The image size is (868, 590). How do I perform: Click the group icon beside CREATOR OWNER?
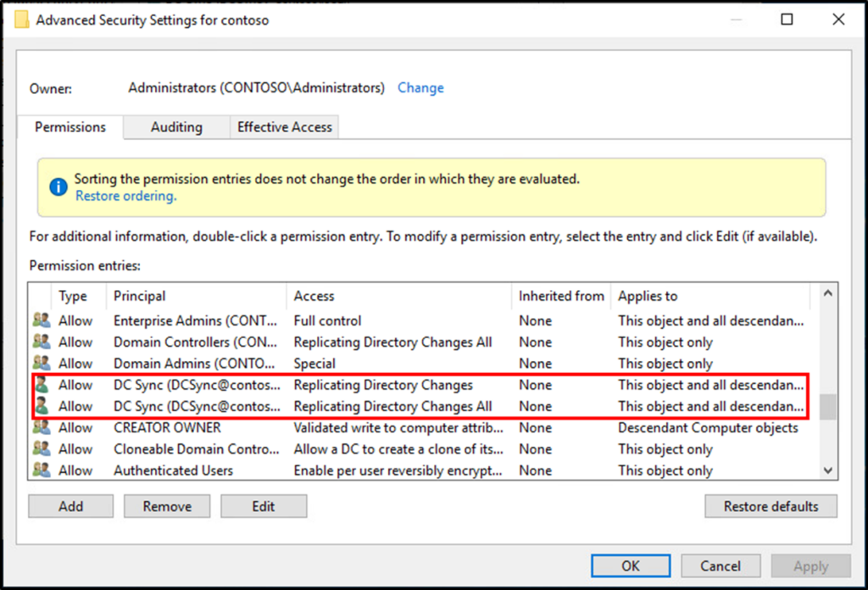[40, 427]
